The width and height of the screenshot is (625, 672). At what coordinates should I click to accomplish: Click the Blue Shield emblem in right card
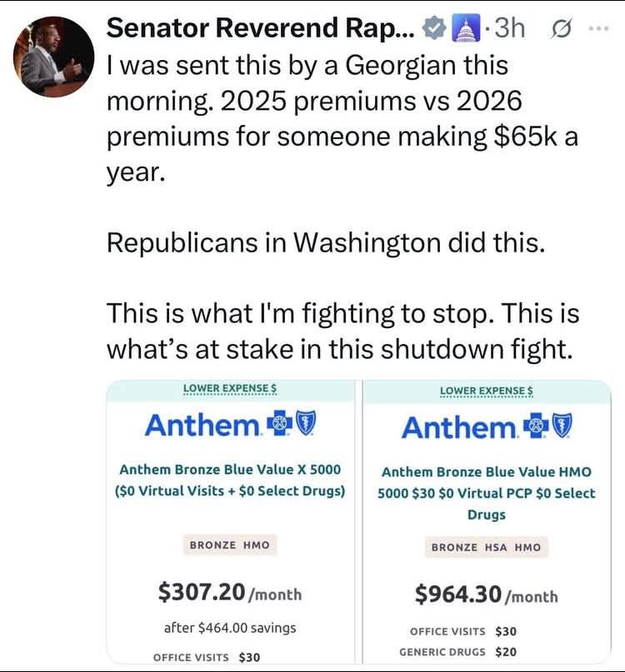coord(563,427)
